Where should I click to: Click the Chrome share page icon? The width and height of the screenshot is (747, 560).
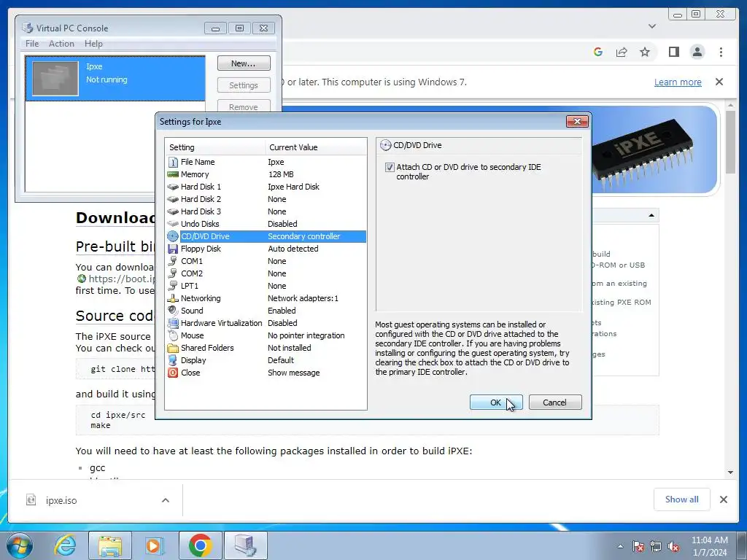pos(622,52)
